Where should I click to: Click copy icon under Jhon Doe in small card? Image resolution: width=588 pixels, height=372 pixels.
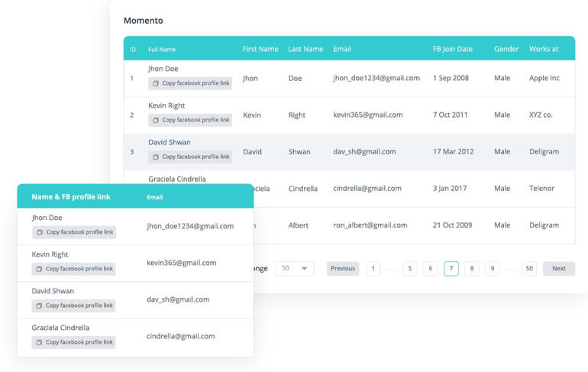pyautogui.click(x=39, y=232)
